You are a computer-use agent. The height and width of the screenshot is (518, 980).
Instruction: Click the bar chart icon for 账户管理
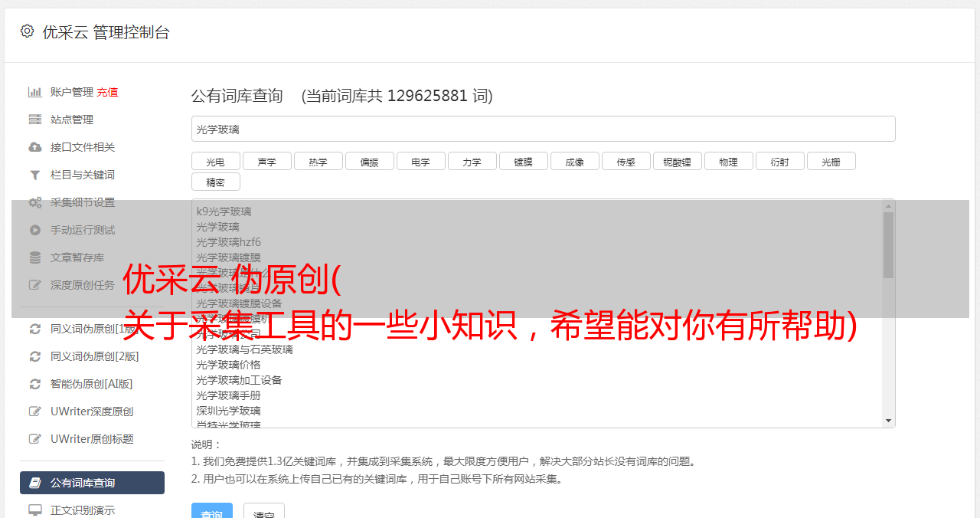point(35,92)
